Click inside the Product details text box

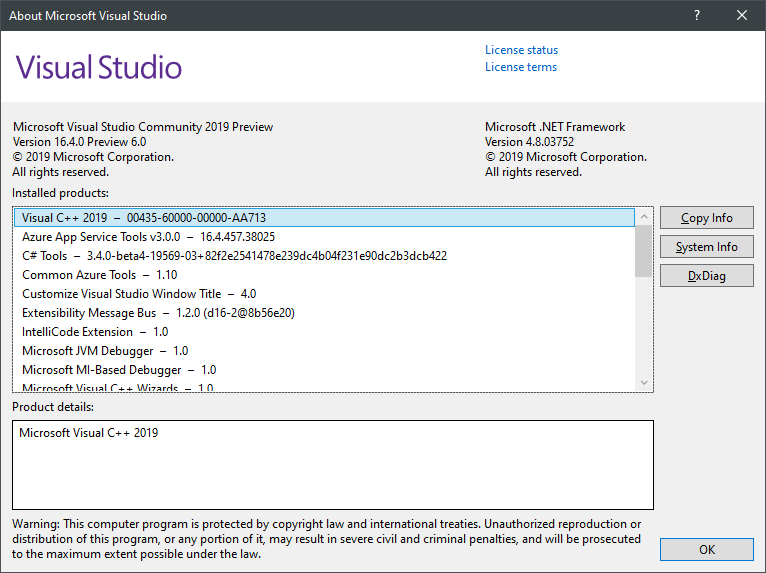(x=333, y=465)
